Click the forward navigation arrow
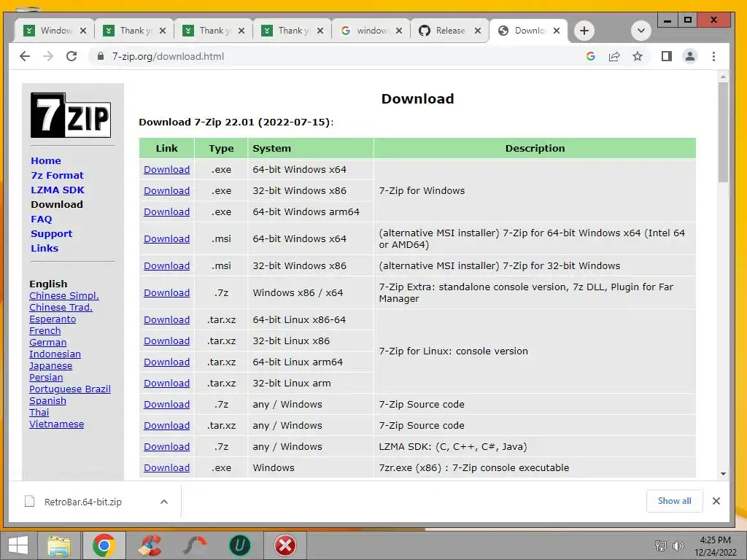Screen dimensions: 747x560 [48, 56]
